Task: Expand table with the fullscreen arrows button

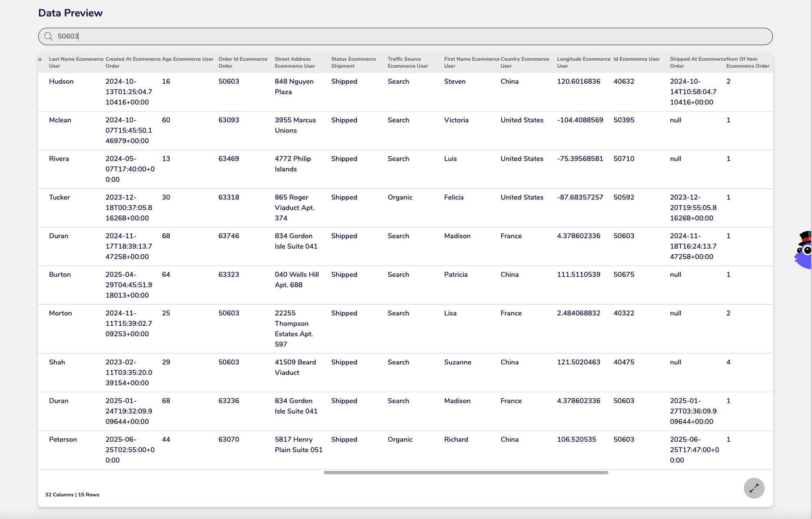Action: tap(754, 488)
